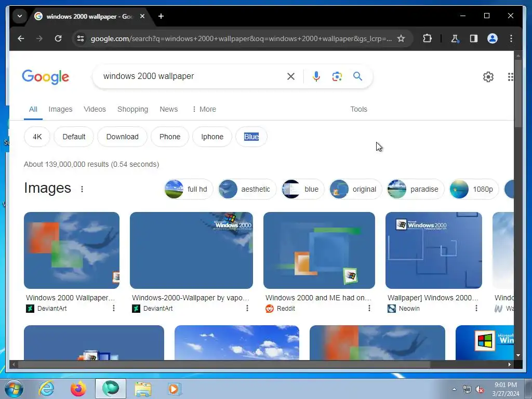Open the Google apps grid
Screen dimensions: 532x399
point(510,77)
